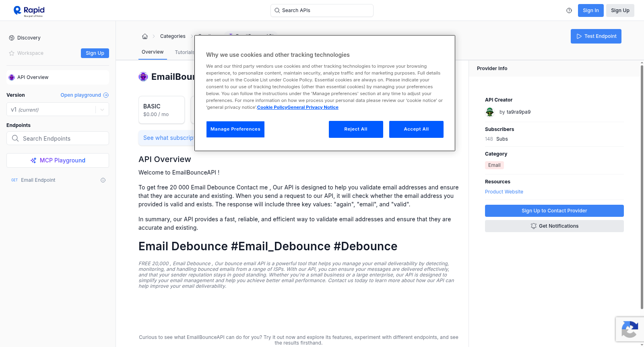Click the Get Notifications button
This screenshot has height=347, width=644.
click(x=554, y=226)
